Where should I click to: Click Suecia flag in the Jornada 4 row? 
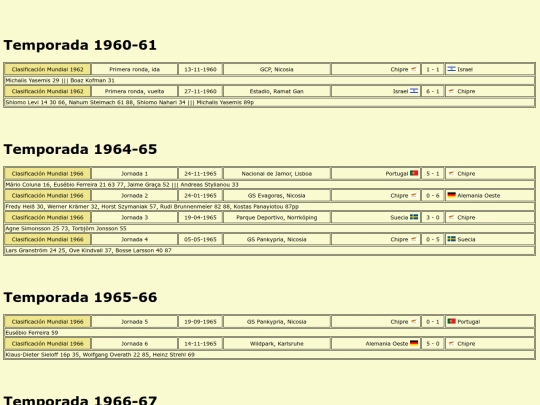[x=451, y=239]
